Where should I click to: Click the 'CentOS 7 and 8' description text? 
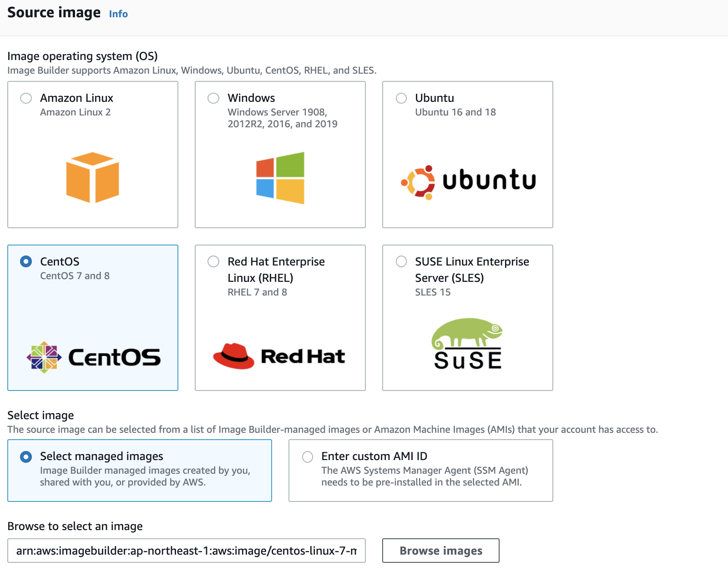tap(75, 276)
